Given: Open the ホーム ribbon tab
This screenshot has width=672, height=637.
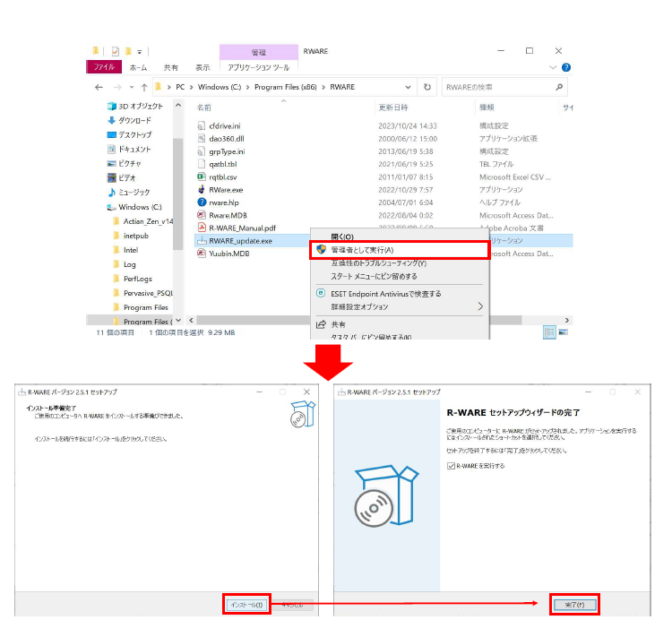Looking at the screenshot, I should point(138,67).
